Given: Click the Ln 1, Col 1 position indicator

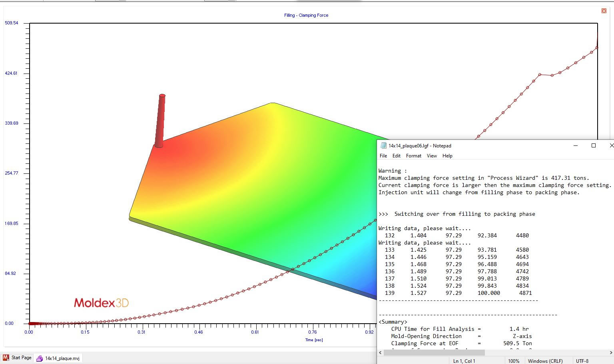Looking at the screenshot, I should (464, 360).
